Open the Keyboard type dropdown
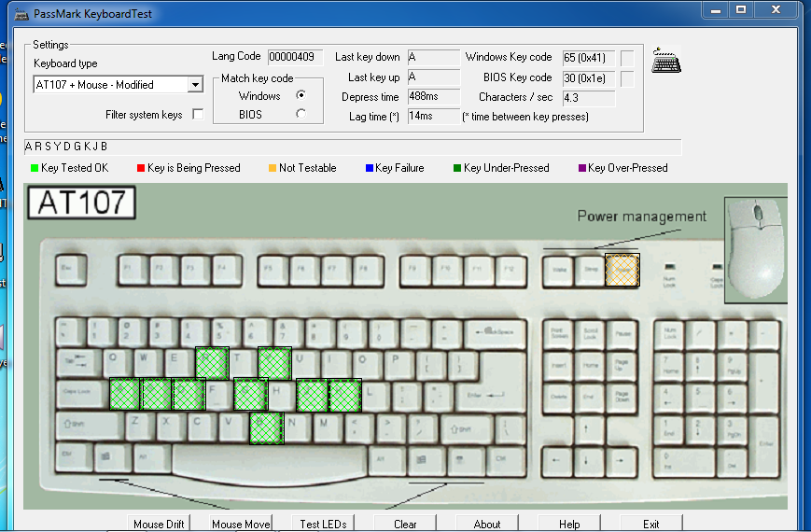This screenshot has height=532, width=811. tap(195, 85)
